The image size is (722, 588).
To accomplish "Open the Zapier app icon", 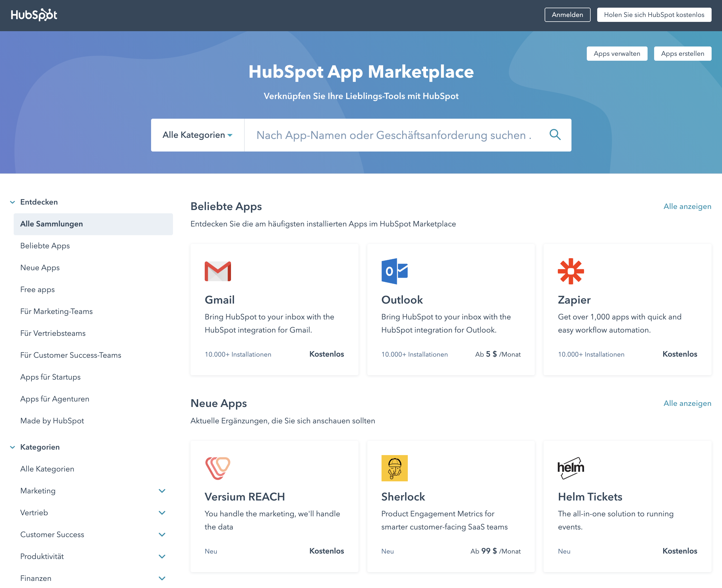I will click(571, 271).
